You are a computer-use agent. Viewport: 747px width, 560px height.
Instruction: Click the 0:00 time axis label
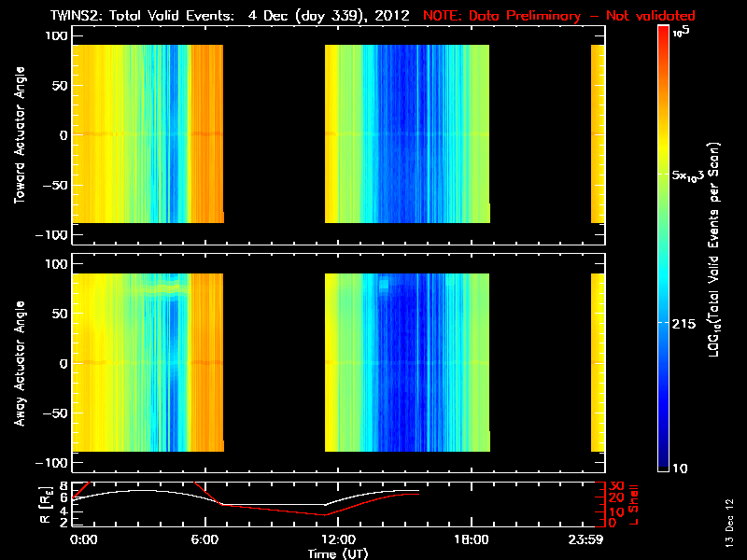pyautogui.click(x=84, y=539)
